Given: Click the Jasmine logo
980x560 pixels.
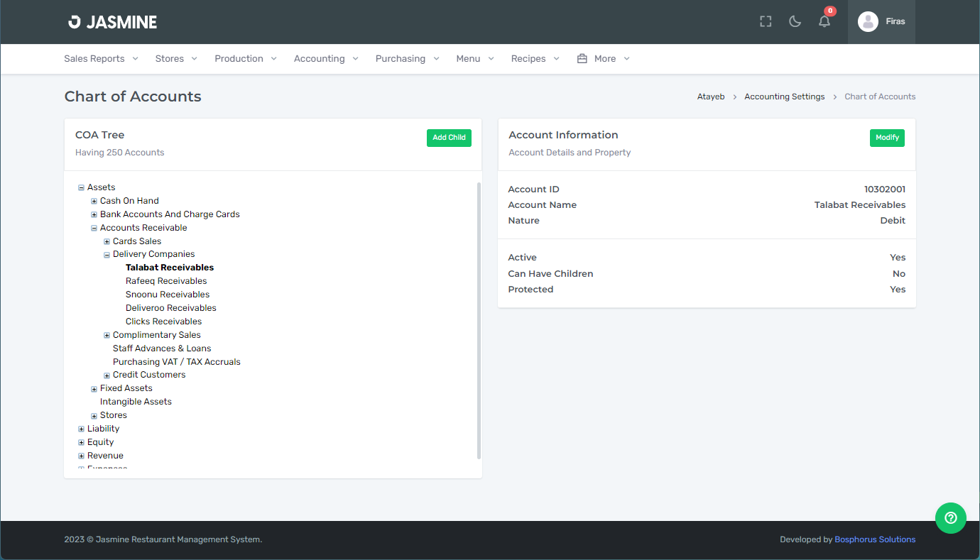Looking at the screenshot, I should coord(112,22).
